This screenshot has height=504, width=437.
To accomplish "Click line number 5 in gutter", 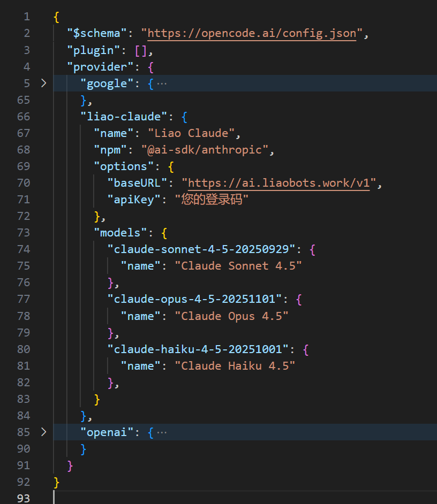I will point(27,83).
